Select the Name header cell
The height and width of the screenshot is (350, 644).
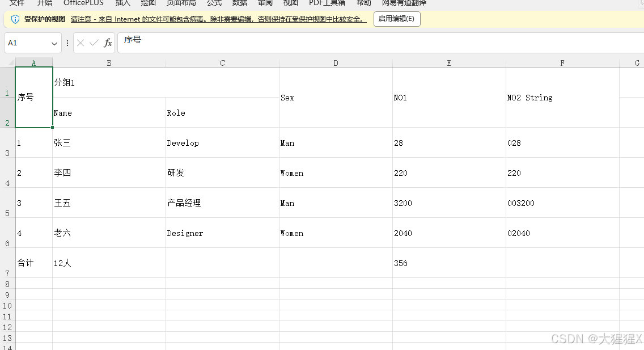(109, 112)
